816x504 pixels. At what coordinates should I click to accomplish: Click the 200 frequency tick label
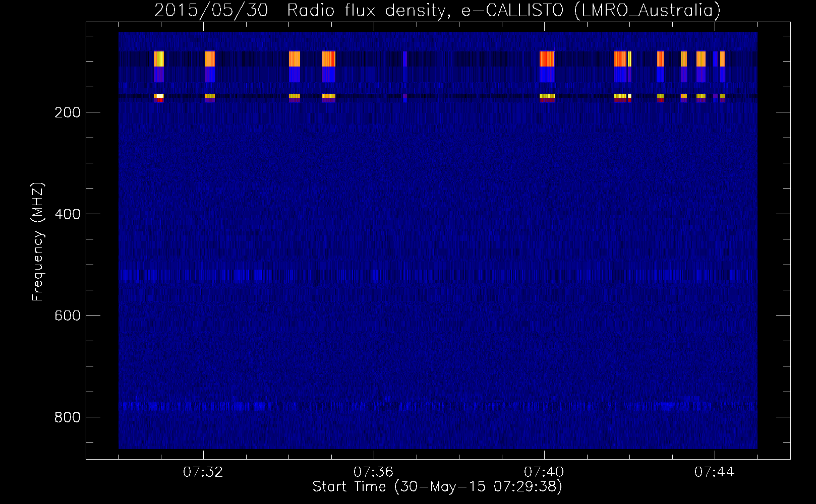click(x=68, y=112)
